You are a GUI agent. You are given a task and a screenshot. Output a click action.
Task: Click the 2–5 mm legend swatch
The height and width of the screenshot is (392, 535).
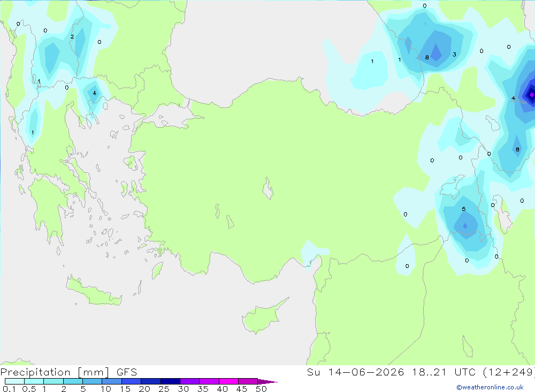73,381
